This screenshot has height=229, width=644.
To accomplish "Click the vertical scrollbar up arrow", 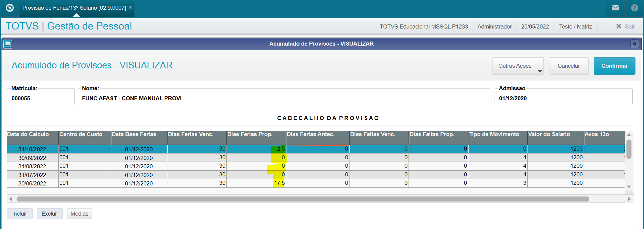I will point(629,134).
